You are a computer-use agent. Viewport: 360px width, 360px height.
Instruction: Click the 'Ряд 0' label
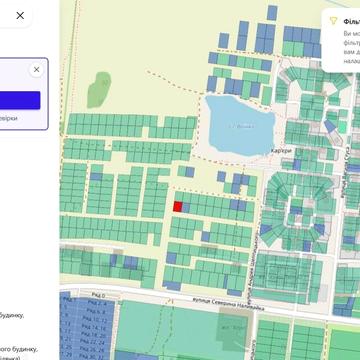click(98, 295)
